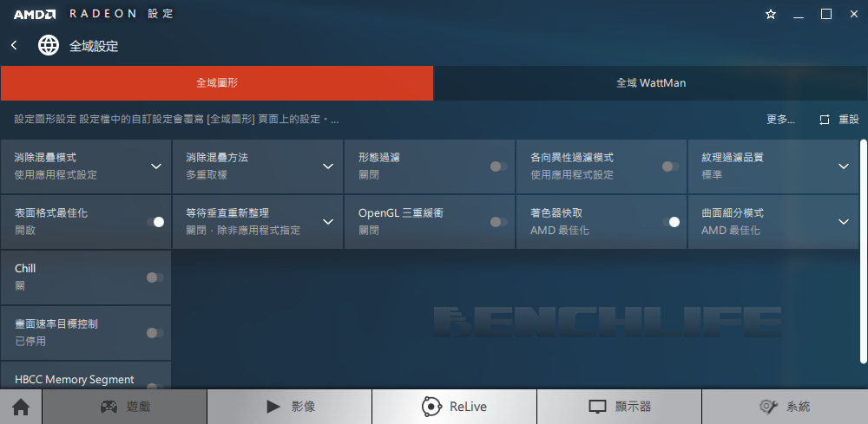This screenshot has width=868, height=424.
Task: Click the reset arrows icon beside 重設
Action: click(825, 120)
